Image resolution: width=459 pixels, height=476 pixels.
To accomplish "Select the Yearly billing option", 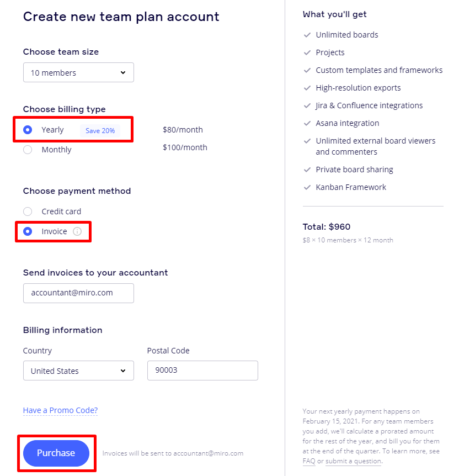I will (x=28, y=130).
